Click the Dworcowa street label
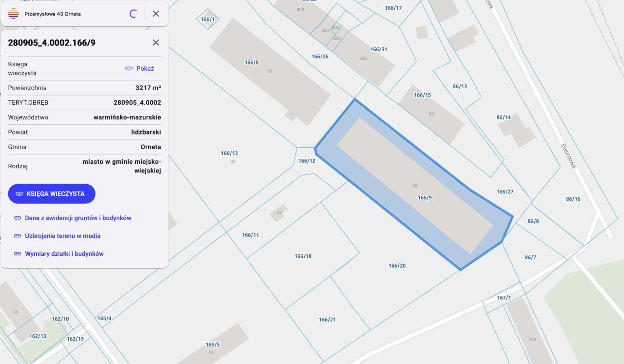The height and width of the screenshot is (364, 624). click(x=568, y=155)
